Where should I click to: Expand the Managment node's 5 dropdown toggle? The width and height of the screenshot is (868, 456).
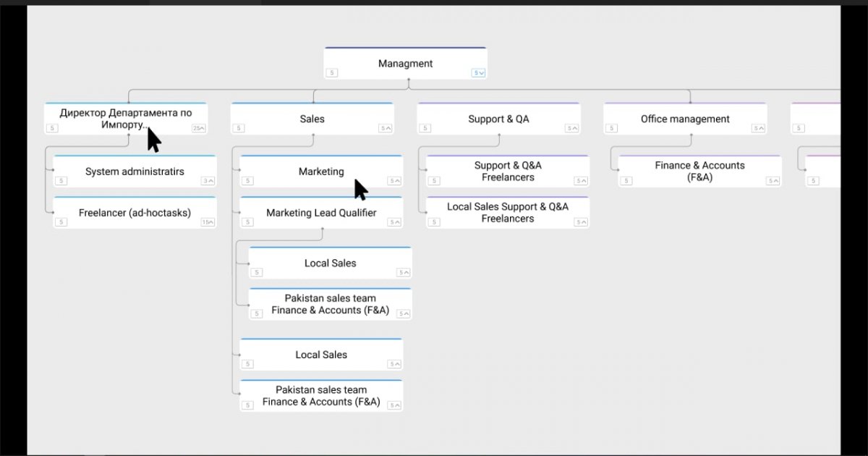coord(479,72)
